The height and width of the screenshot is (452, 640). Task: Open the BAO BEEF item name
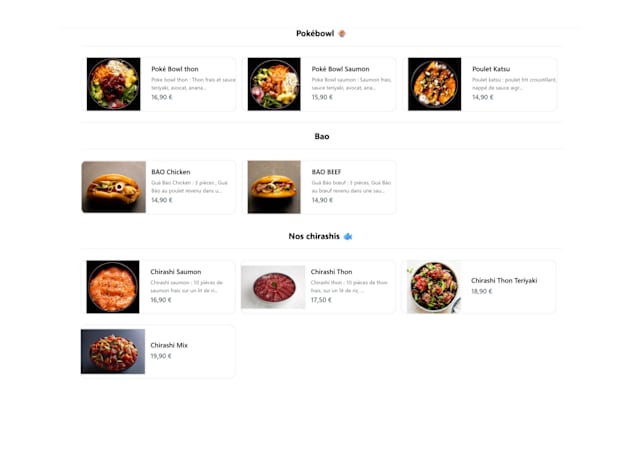[326, 172]
